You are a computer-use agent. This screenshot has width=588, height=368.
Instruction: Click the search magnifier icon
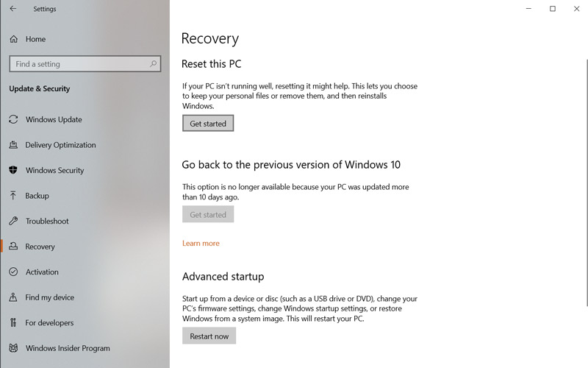click(154, 64)
